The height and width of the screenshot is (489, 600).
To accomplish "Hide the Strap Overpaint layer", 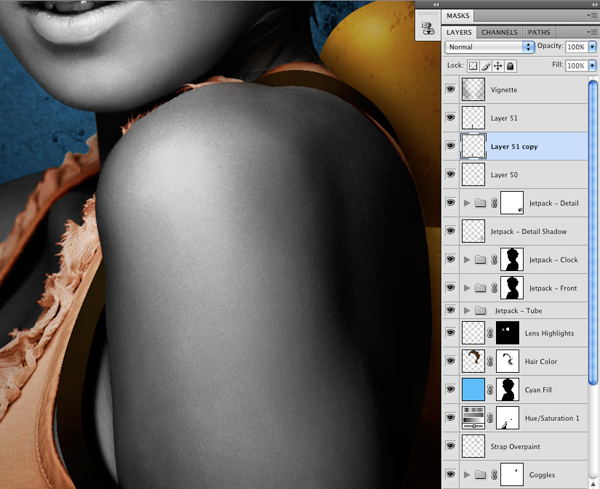I will point(451,446).
